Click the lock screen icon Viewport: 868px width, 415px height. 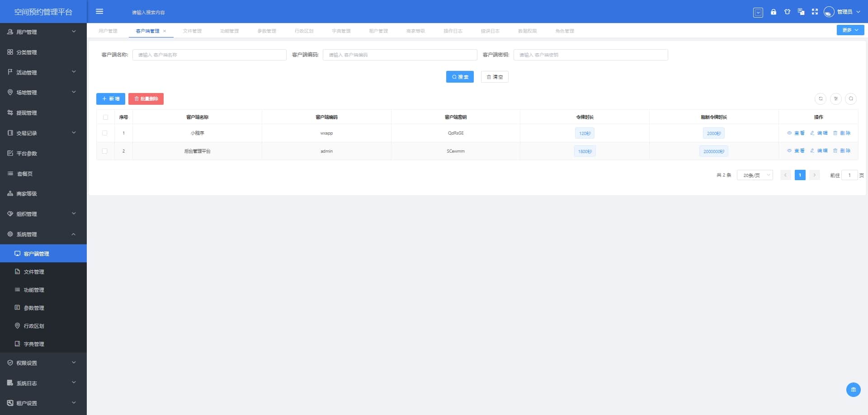[x=774, y=12]
